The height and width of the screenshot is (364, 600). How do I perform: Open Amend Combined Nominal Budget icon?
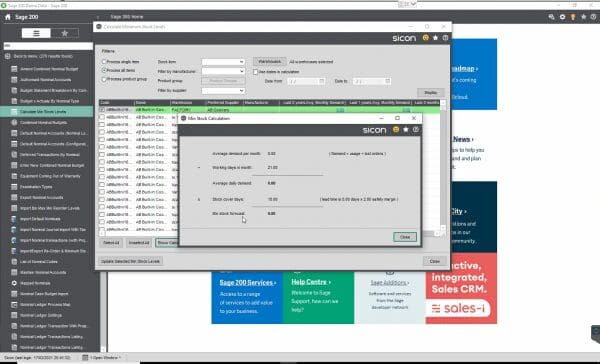click(14, 69)
